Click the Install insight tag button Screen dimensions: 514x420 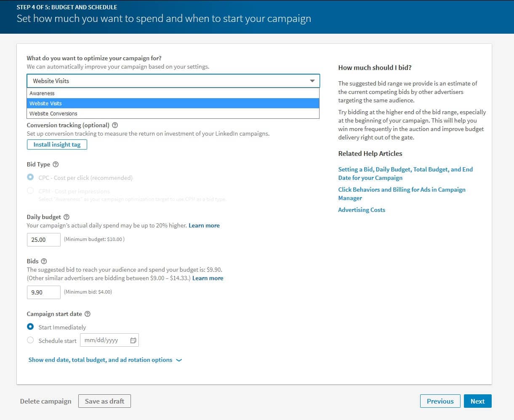point(57,144)
